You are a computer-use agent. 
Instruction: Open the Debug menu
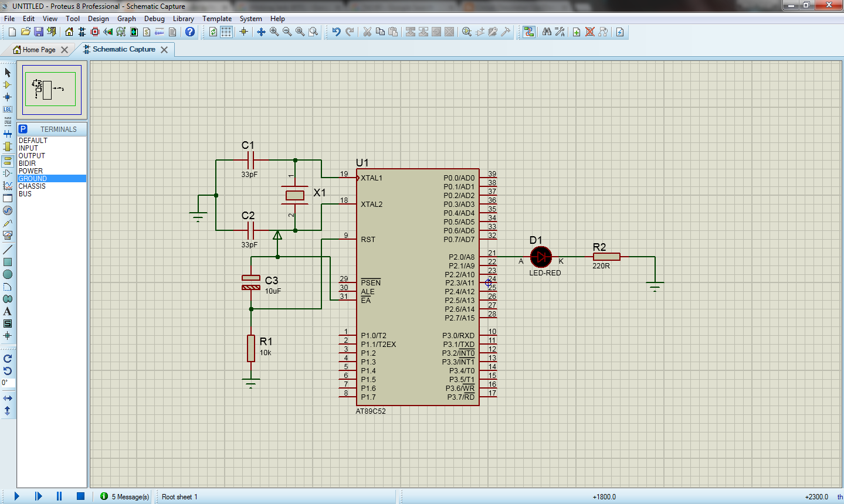154,19
